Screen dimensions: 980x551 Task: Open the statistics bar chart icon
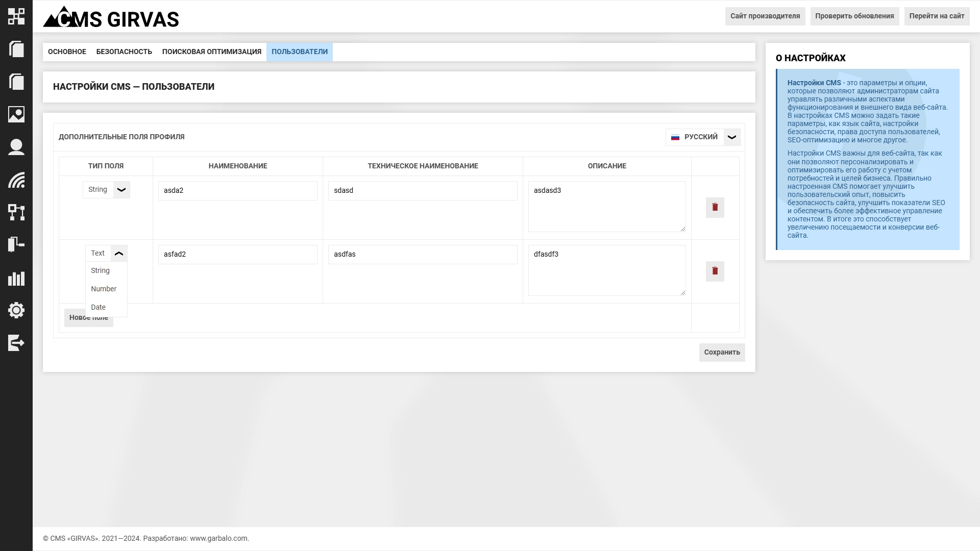click(16, 279)
